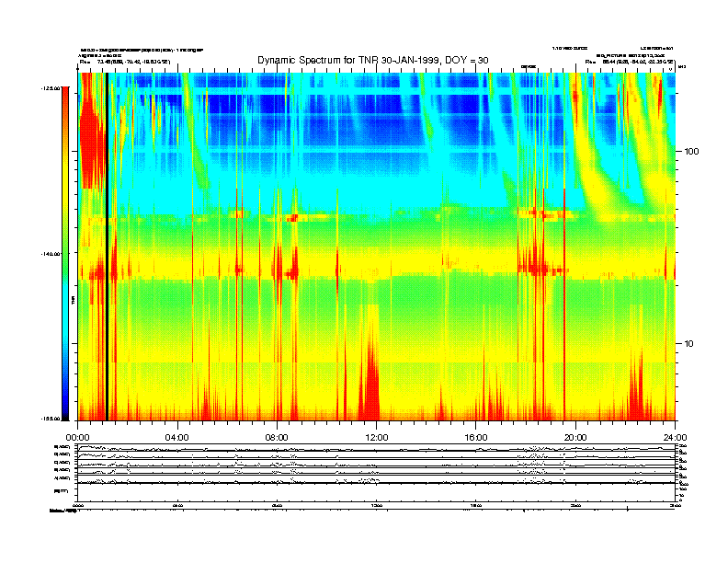The image size is (728, 563).
Task: Click the empty bottom panel below line plots
Action: pyautogui.click(x=376, y=493)
